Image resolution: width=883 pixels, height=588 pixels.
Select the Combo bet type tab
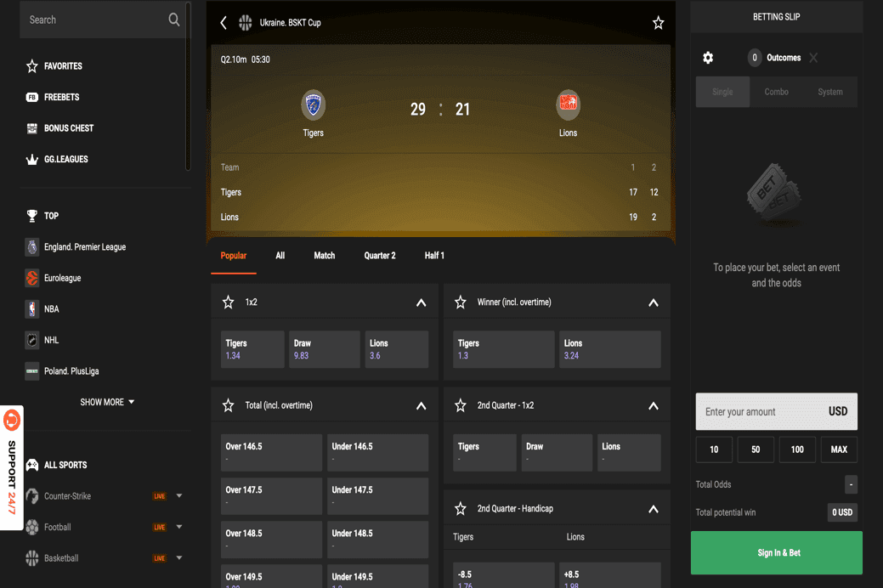pyautogui.click(x=776, y=92)
